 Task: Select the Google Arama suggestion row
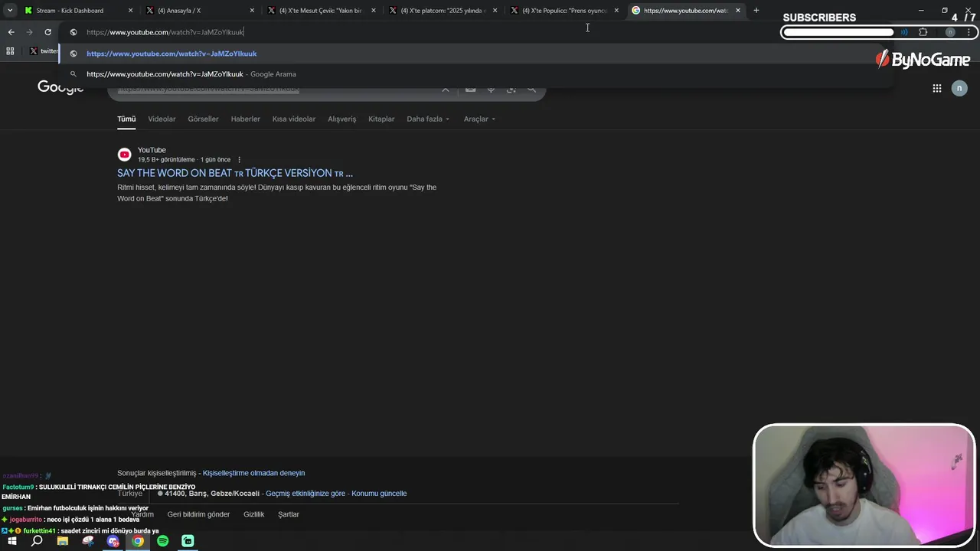coord(475,74)
